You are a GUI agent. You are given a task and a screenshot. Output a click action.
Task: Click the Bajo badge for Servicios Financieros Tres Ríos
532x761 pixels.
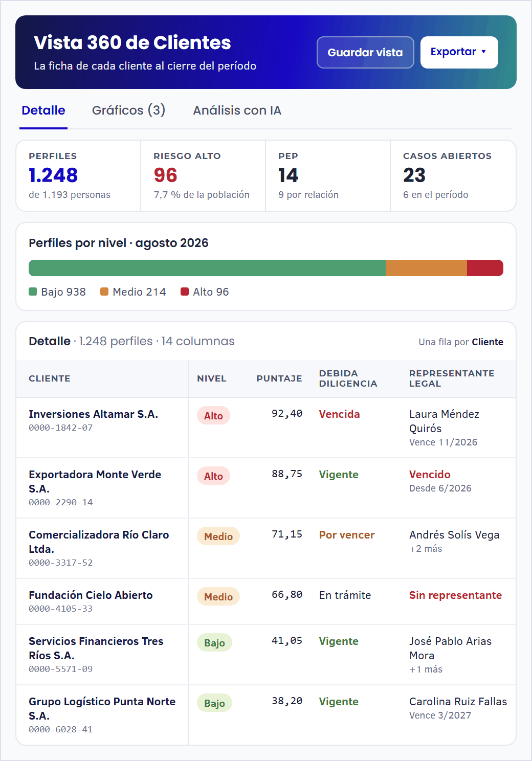click(214, 643)
